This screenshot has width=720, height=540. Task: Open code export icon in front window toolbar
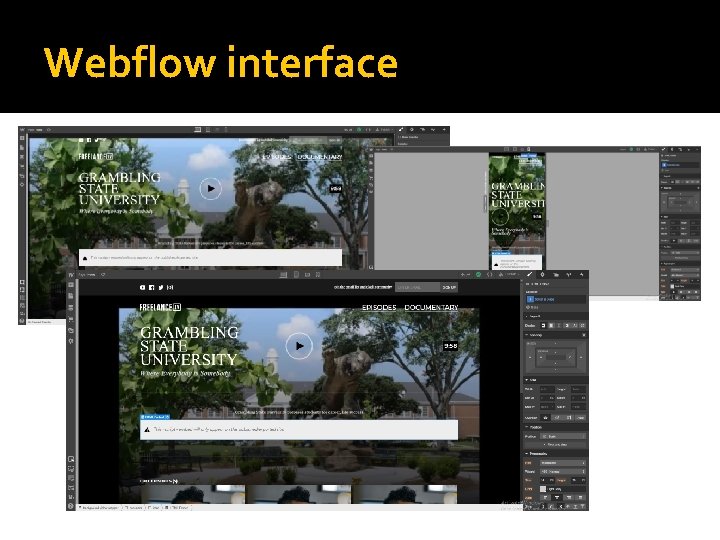pyautogui.click(x=489, y=275)
